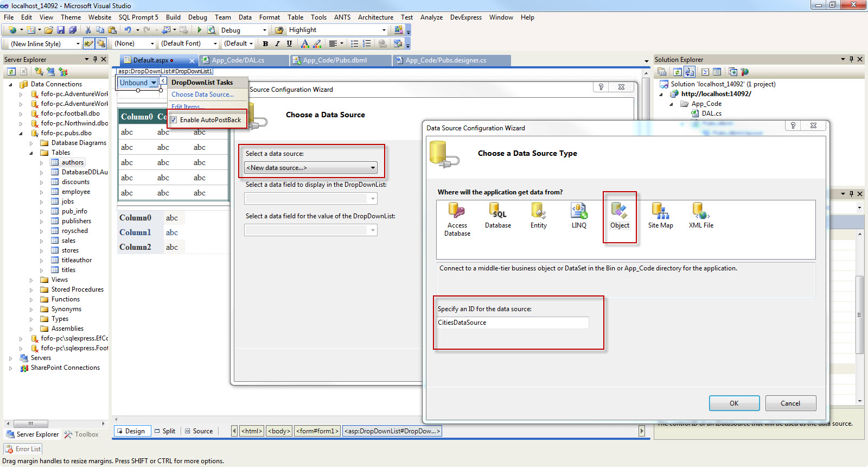This screenshot has width=868, height=467.
Task: Open the Toolbox panel tab
Action: point(81,434)
